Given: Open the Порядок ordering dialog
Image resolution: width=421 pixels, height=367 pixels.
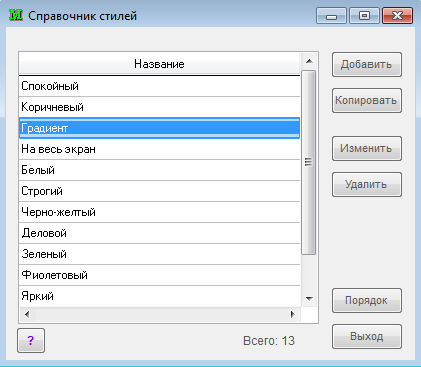Looking at the screenshot, I should tap(367, 300).
